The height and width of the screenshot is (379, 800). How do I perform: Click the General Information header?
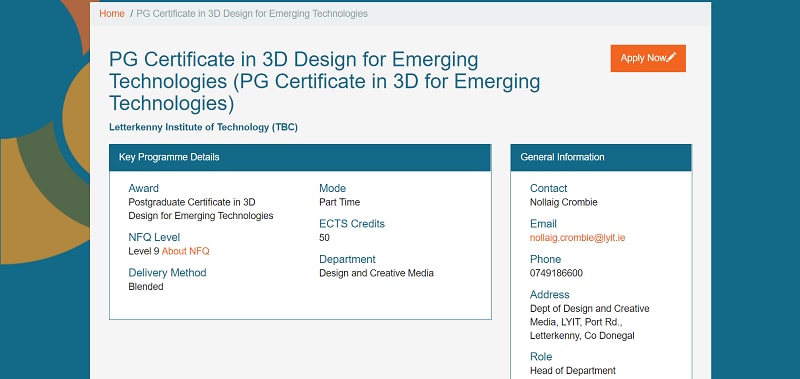601,157
